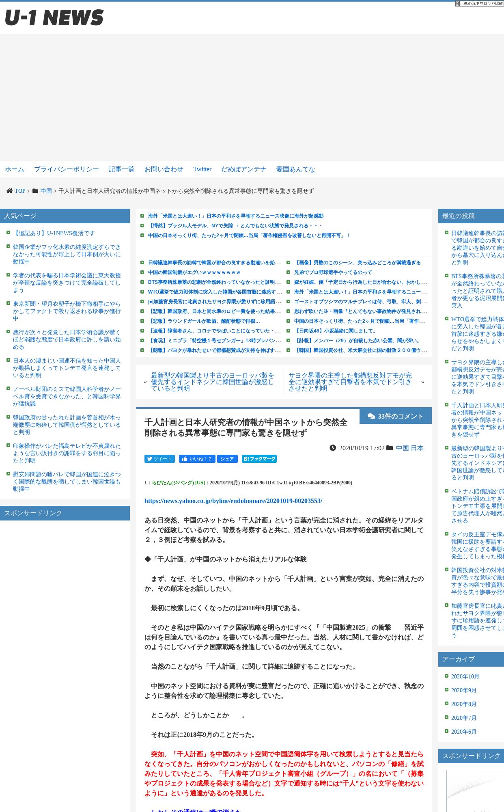The height and width of the screenshot is (812, 504).
Task: Open recent post BTS事務所株暴落の悲劇
Action: click(x=478, y=291)
